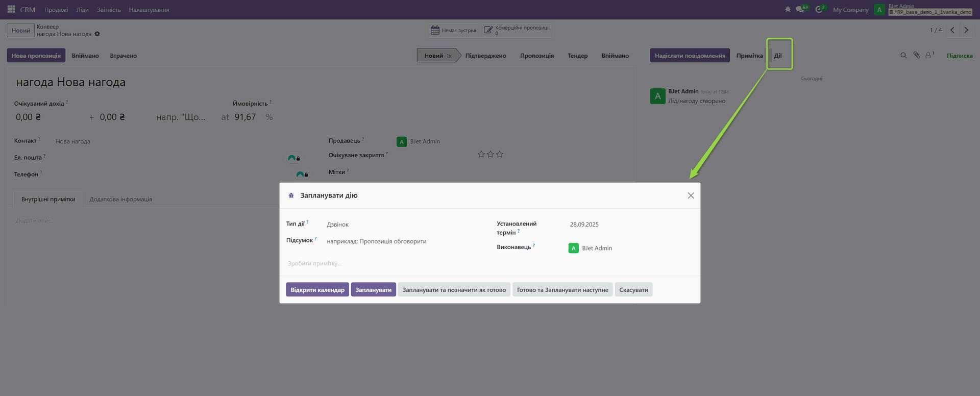Set priority to the first star
980x396 pixels.
(481, 154)
